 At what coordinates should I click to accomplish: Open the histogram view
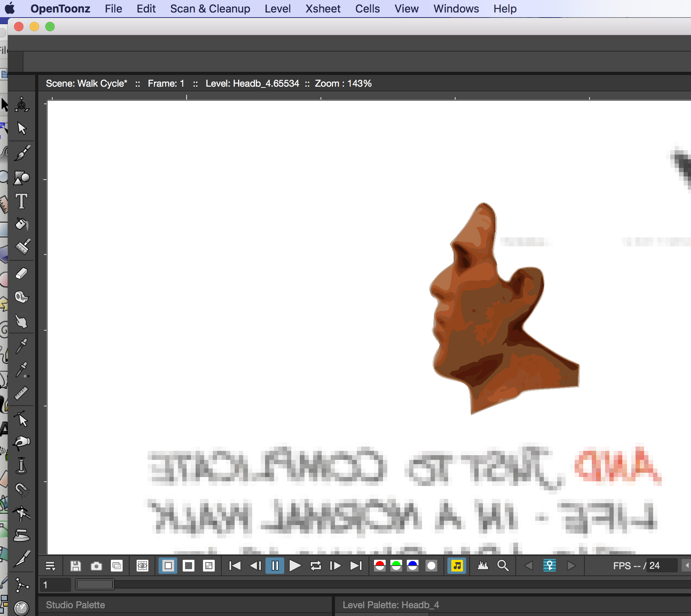pyautogui.click(x=483, y=565)
